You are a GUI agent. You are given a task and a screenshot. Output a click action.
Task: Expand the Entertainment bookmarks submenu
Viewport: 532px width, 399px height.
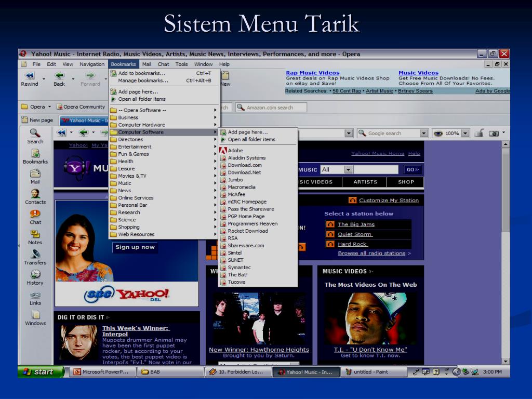164,147
